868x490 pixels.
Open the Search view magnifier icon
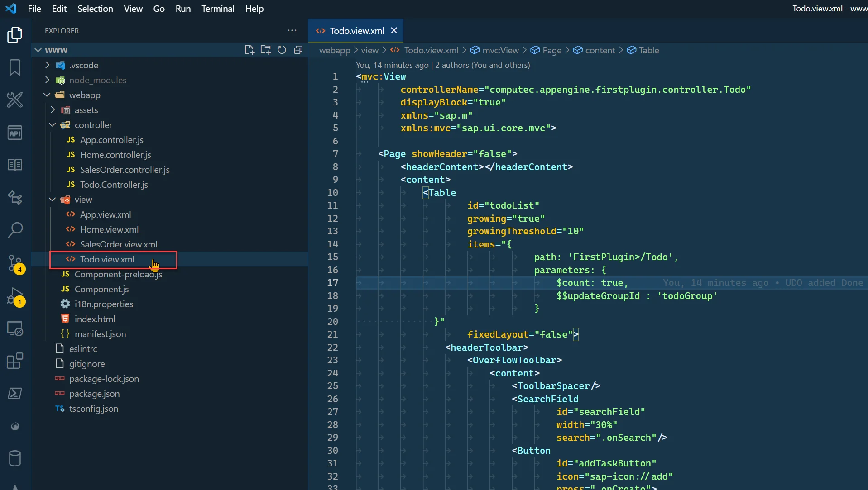tap(15, 230)
